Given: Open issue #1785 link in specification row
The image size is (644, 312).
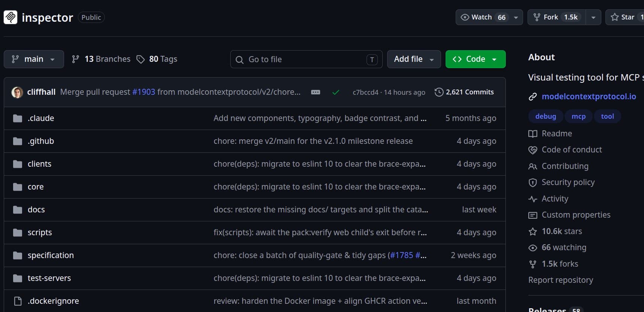Looking at the screenshot, I should tap(401, 255).
